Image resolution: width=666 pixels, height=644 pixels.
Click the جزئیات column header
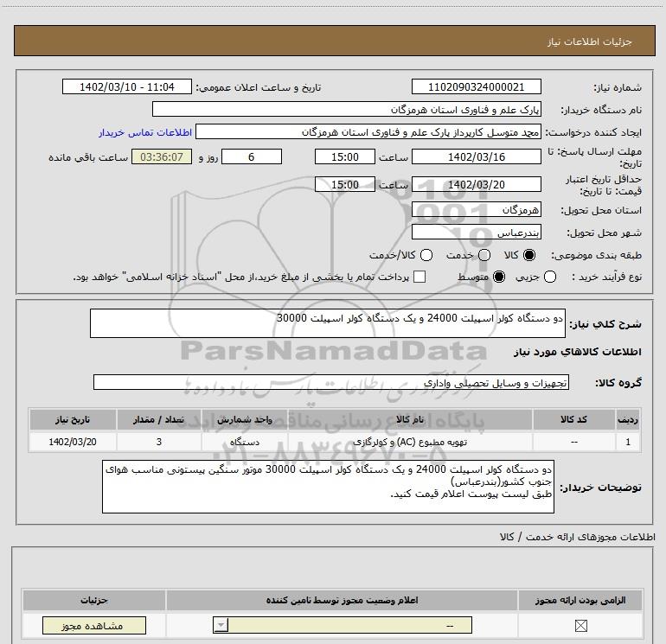[94, 600]
